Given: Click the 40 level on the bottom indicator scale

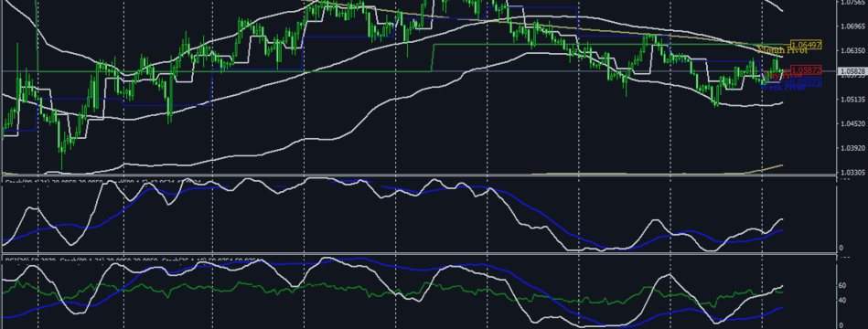Looking at the screenshot, I should [x=842, y=301].
